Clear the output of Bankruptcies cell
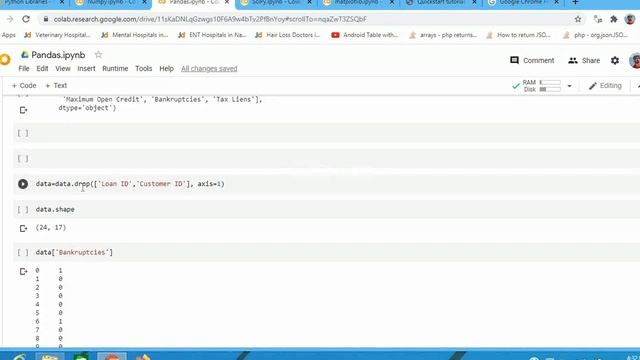 (23, 271)
